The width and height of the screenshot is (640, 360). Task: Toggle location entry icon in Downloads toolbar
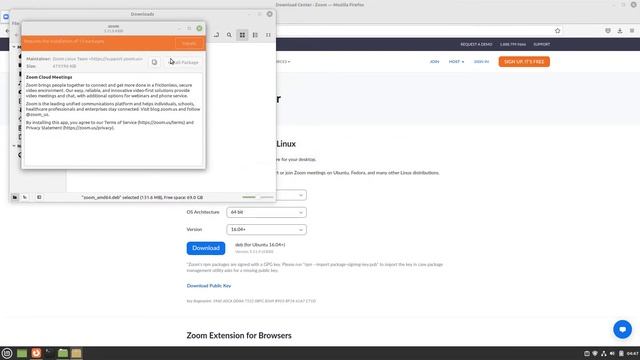pos(216,35)
